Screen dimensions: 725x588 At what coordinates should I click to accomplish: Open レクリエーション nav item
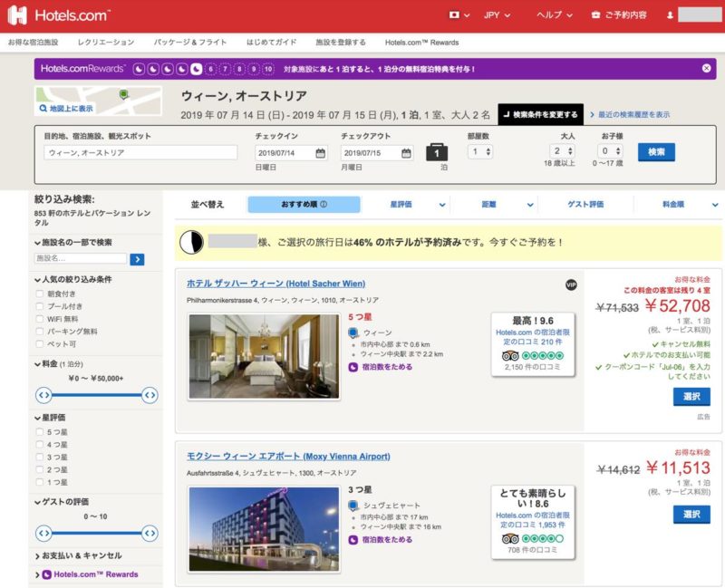[106, 42]
